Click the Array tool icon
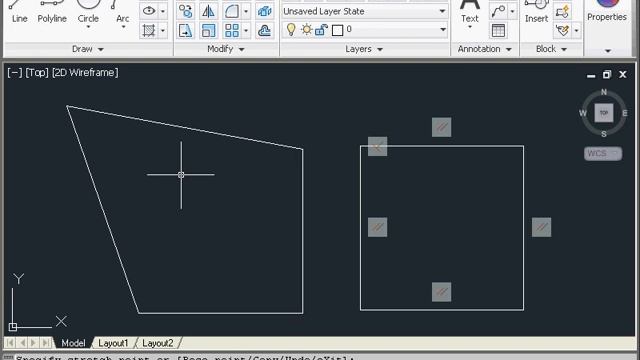This screenshot has width=640, height=360. 231,31
